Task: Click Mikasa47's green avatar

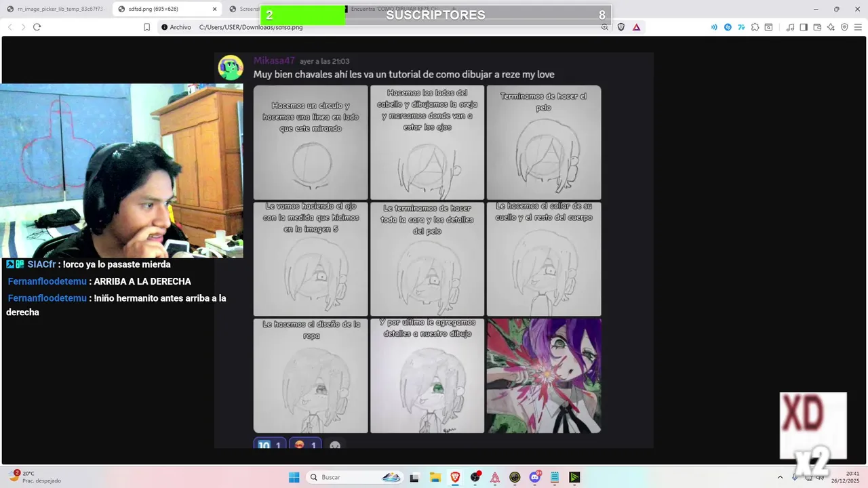Action: pos(231,68)
